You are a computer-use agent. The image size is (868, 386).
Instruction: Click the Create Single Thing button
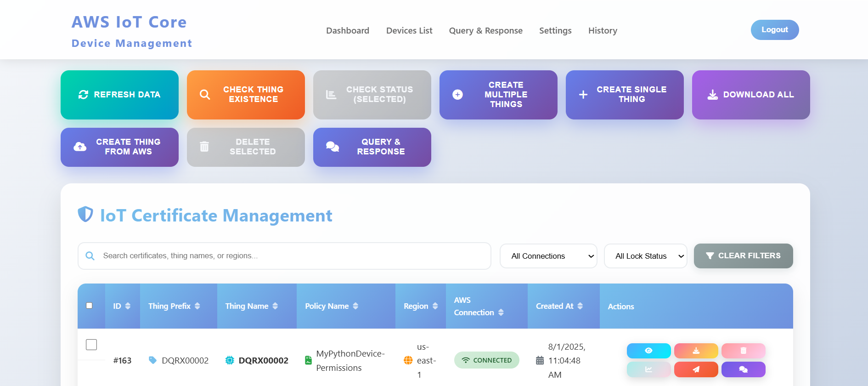click(x=624, y=95)
